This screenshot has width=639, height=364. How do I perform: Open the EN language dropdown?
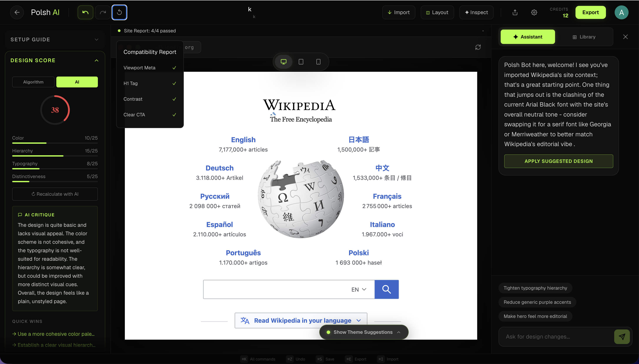tap(359, 289)
